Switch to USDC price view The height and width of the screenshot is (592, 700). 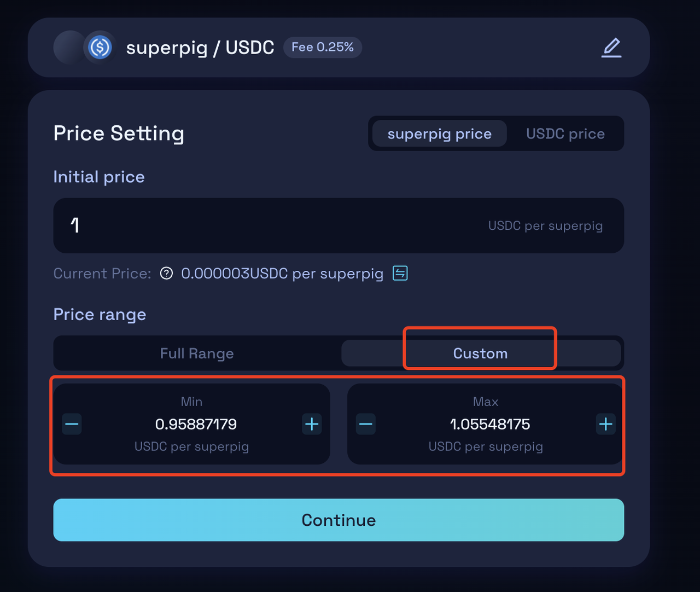565,134
